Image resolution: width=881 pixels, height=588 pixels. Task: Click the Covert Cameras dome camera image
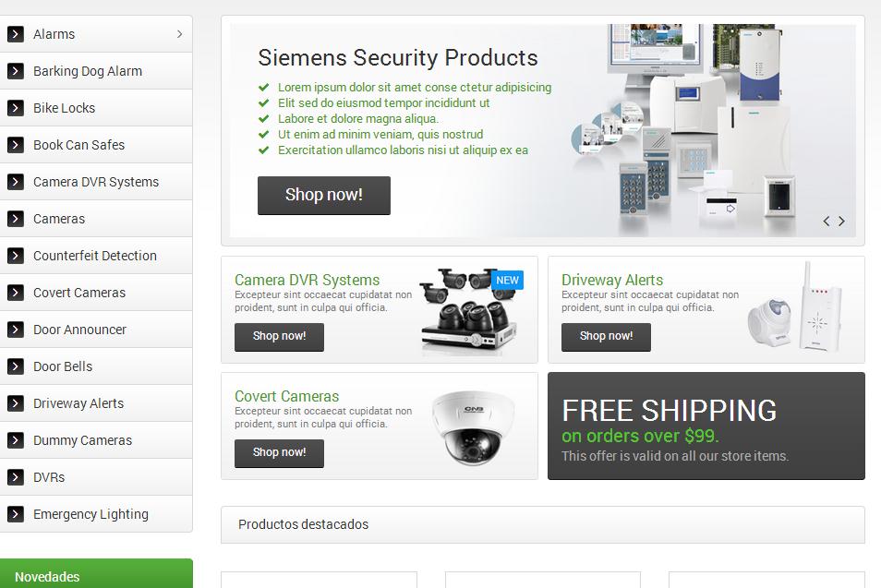[x=473, y=428]
